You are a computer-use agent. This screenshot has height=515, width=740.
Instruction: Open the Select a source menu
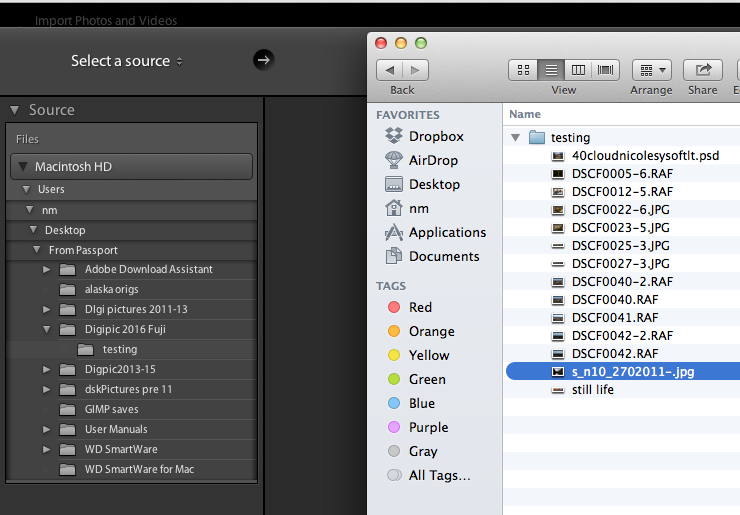[127, 61]
